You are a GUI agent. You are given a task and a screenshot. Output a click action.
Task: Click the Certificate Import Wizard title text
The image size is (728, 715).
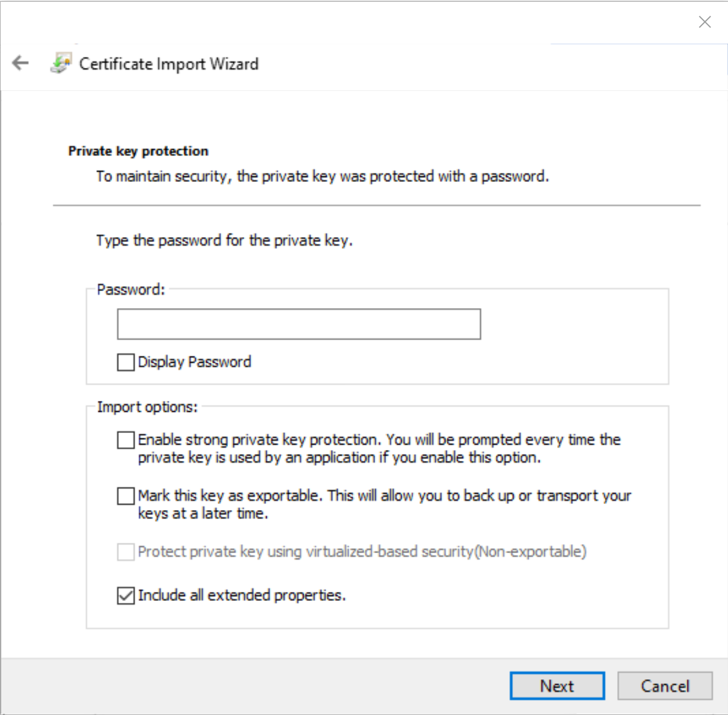tap(169, 64)
